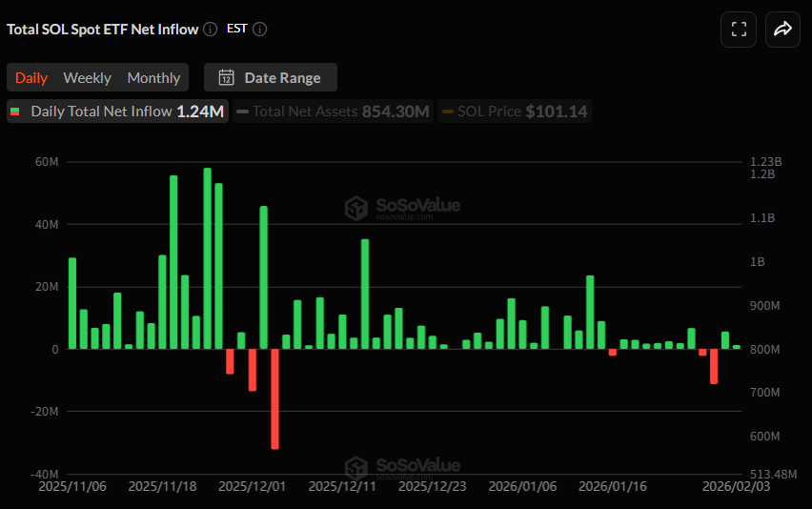Click the EST timezone label
This screenshot has height=509, width=812.
coord(236,29)
